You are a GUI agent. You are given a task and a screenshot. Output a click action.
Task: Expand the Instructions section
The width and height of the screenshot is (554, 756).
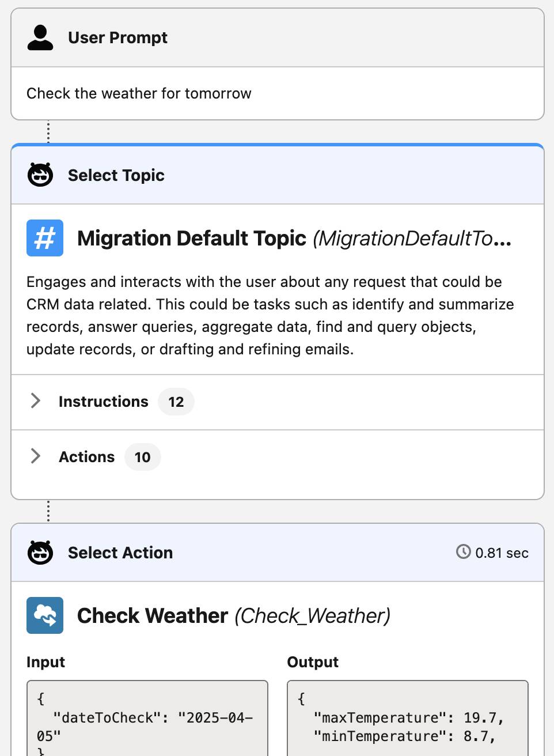click(35, 400)
